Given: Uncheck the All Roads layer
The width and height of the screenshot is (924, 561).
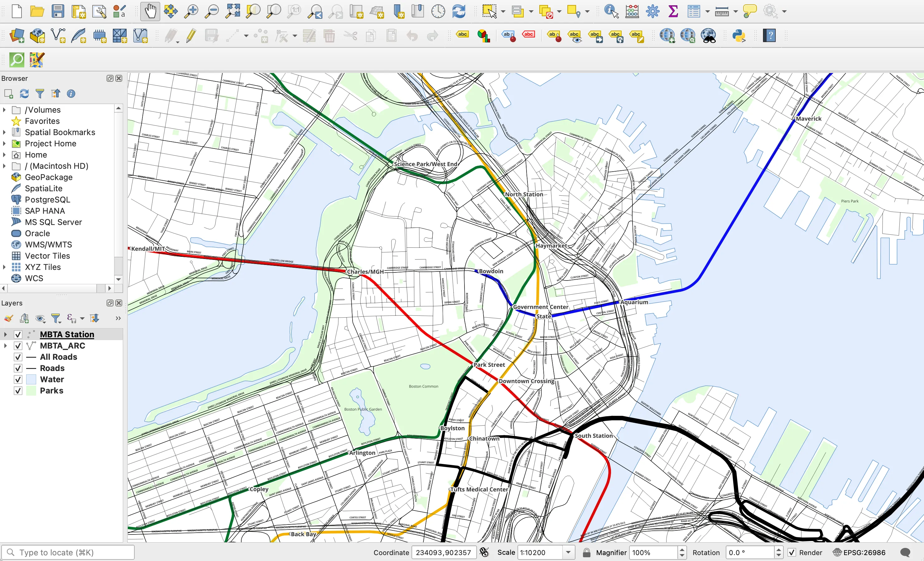Looking at the screenshot, I should coord(18,357).
